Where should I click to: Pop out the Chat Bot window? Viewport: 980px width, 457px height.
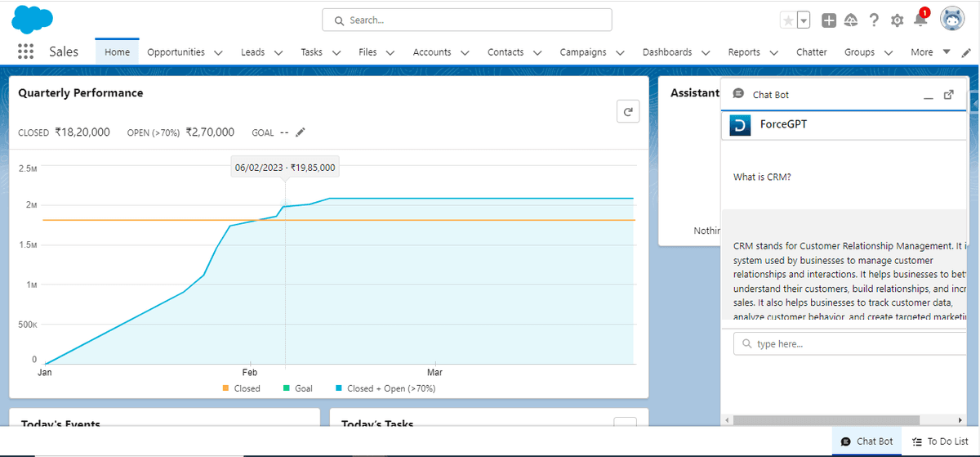coord(949,95)
